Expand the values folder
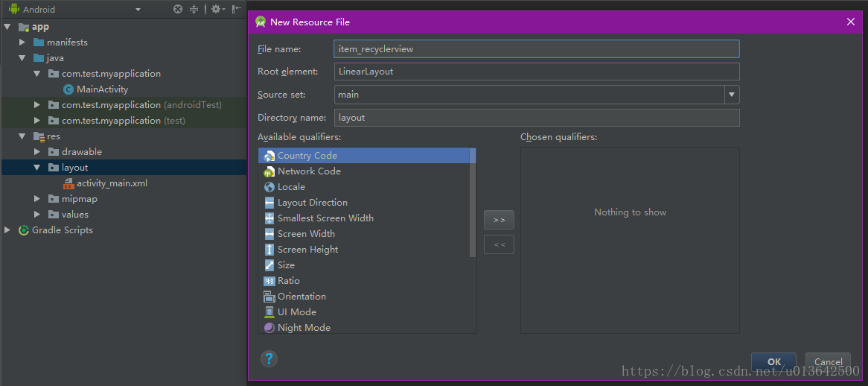868x386 pixels. click(x=36, y=214)
